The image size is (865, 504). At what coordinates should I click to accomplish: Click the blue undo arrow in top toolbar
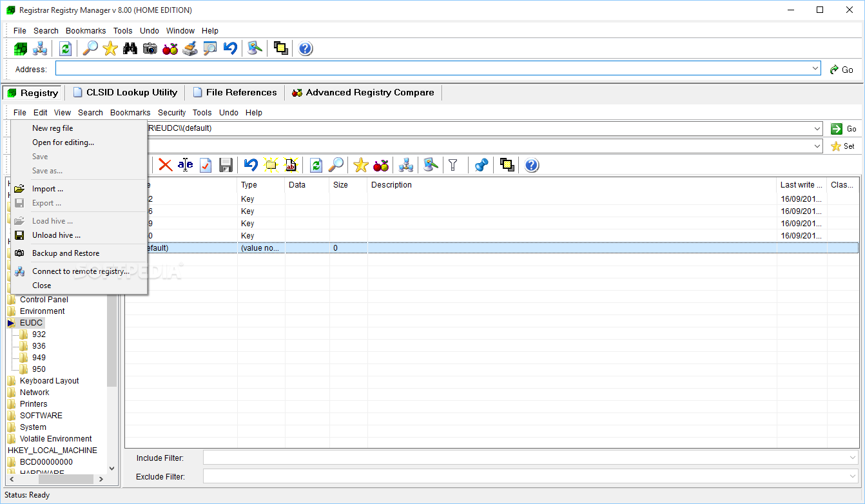tap(230, 48)
